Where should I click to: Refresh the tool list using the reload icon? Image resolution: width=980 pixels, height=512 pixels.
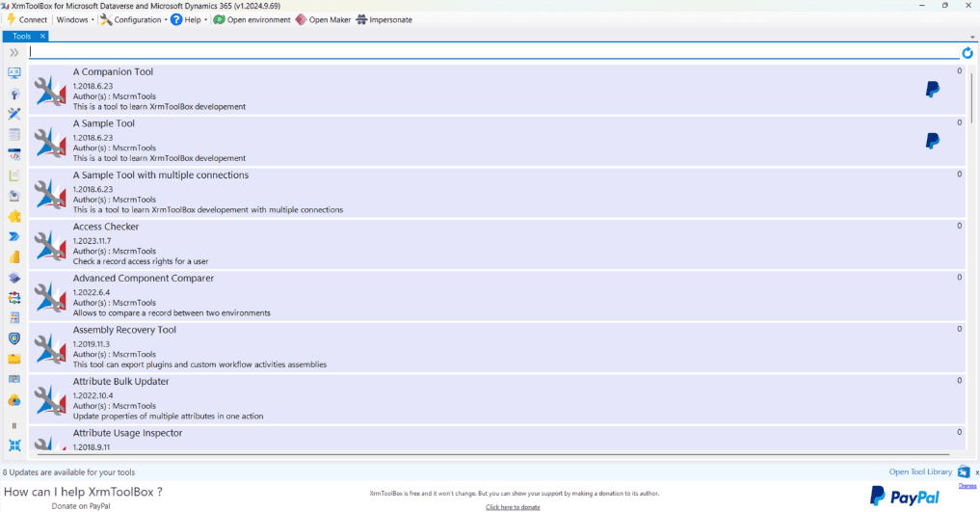click(x=967, y=53)
